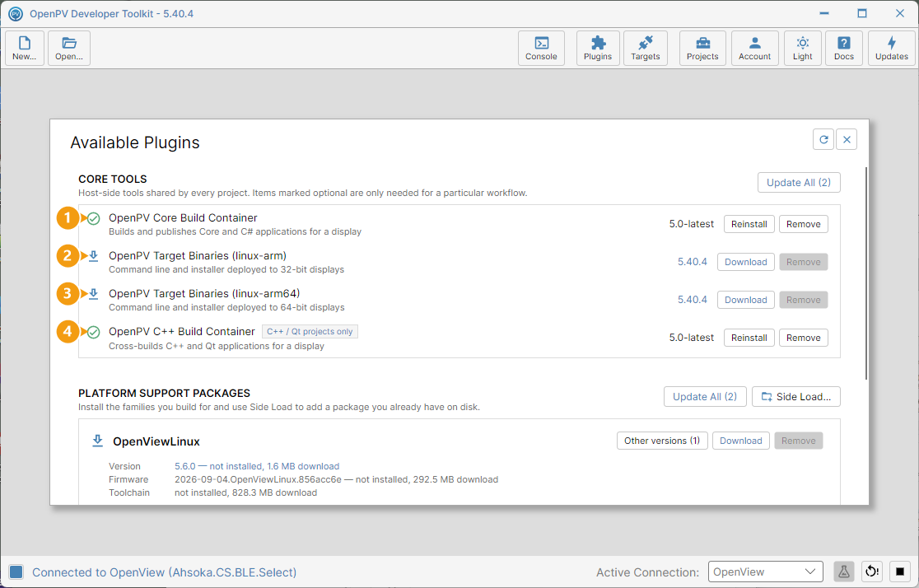Image resolution: width=919 pixels, height=588 pixels.
Task: Click the 'C++ / Qt projects only' tag
Action: point(310,331)
